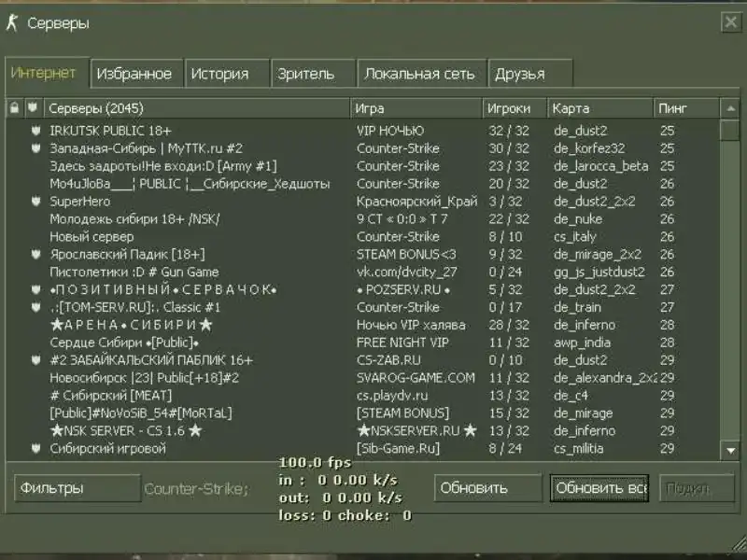This screenshot has height=560, width=747.
Task: Open the Избранное tab
Action: pyautogui.click(x=136, y=74)
